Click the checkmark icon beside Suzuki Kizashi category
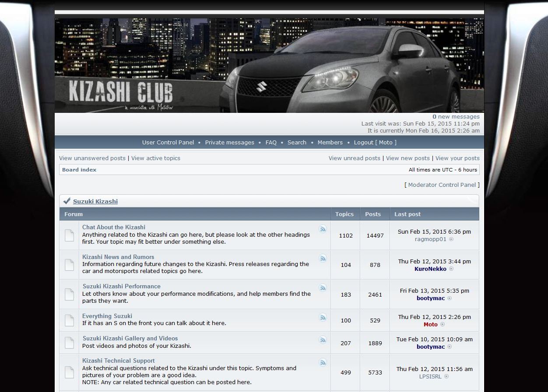548x392 pixels. (x=67, y=201)
